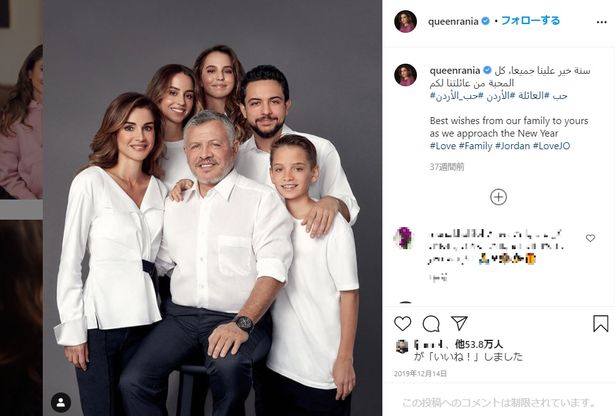Open queenrania avatar beside the caption
This screenshot has width=615, height=416.
pyautogui.click(x=405, y=74)
